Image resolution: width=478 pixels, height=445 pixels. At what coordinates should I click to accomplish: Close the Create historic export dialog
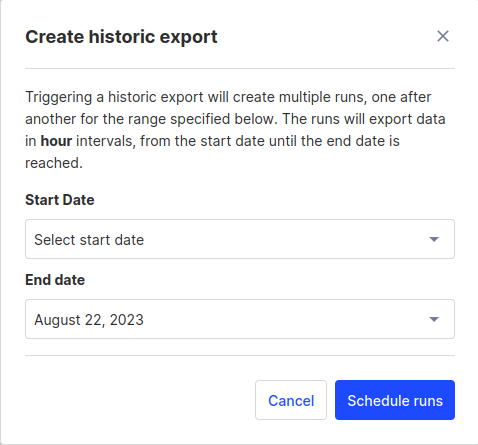tap(443, 36)
